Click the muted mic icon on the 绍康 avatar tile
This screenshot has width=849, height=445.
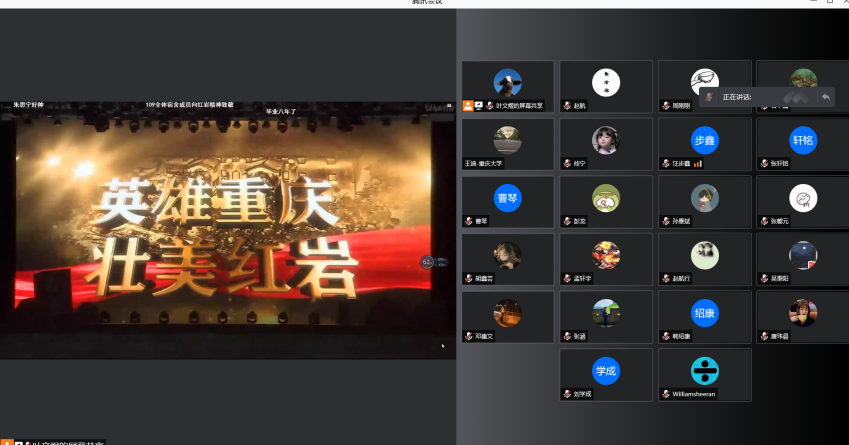(x=666, y=336)
